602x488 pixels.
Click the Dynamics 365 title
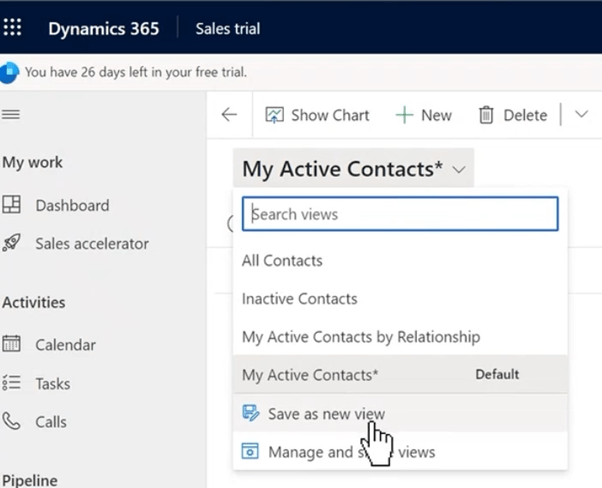tap(104, 29)
